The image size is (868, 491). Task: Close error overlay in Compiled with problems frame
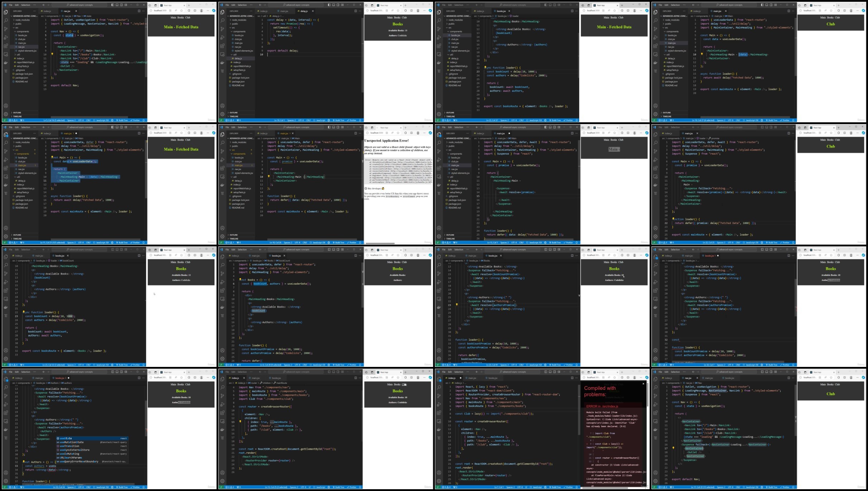click(643, 384)
